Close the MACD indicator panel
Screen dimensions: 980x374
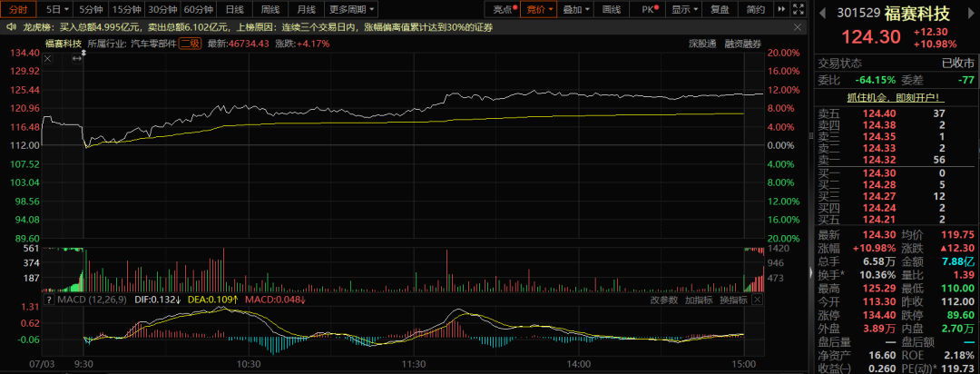click(x=757, y=300)
